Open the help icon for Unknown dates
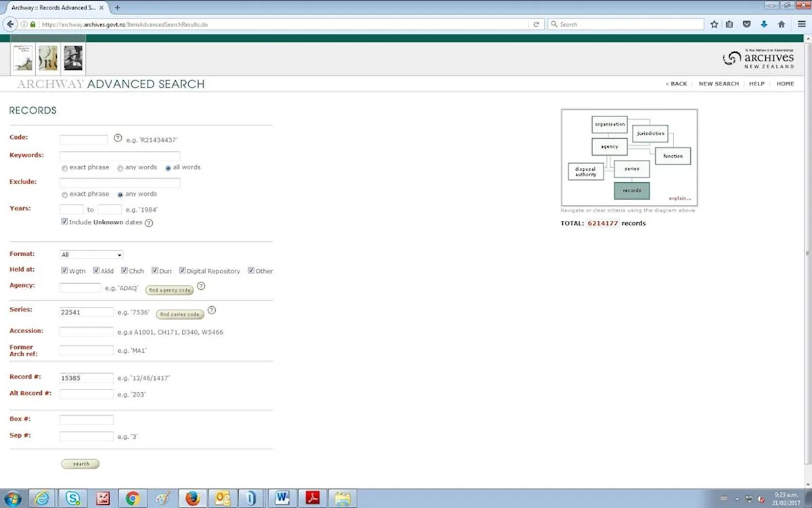 tap(149, 223)
